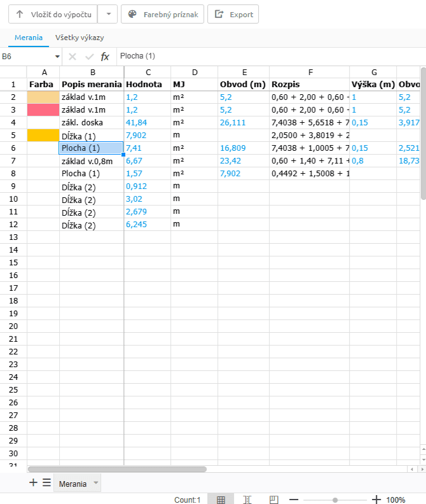This screenshot has width=426, height=504.
Task: Select the Merania tab at top
Action: 29,38
